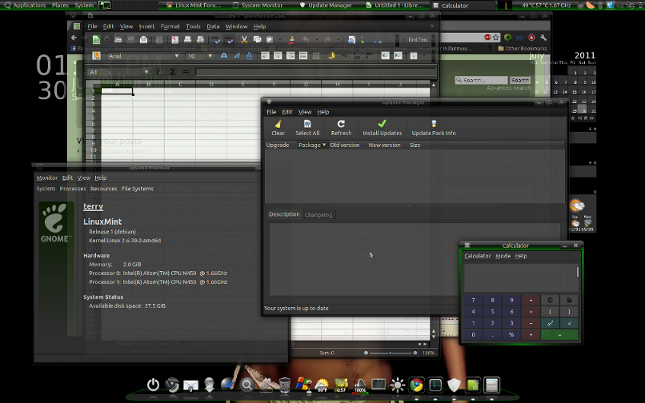Click the Undo arrow in the Calc toolbar
The width and height of the screenshot is (645, 403).
click(306, 39)
